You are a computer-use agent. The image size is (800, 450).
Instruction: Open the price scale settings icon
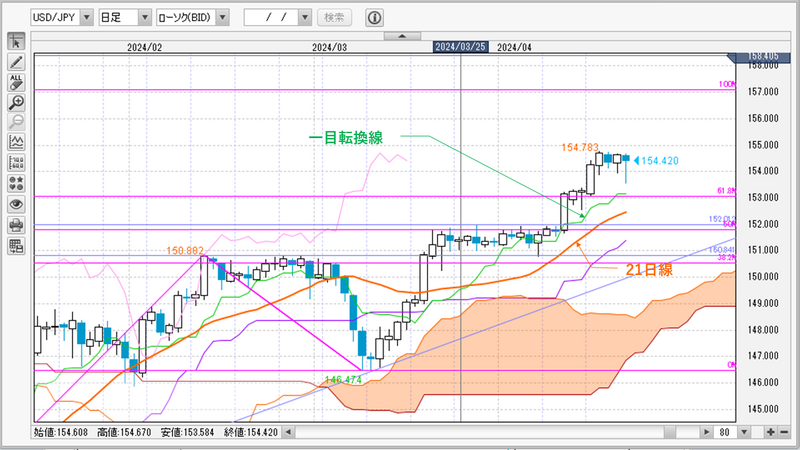(16, 163)
